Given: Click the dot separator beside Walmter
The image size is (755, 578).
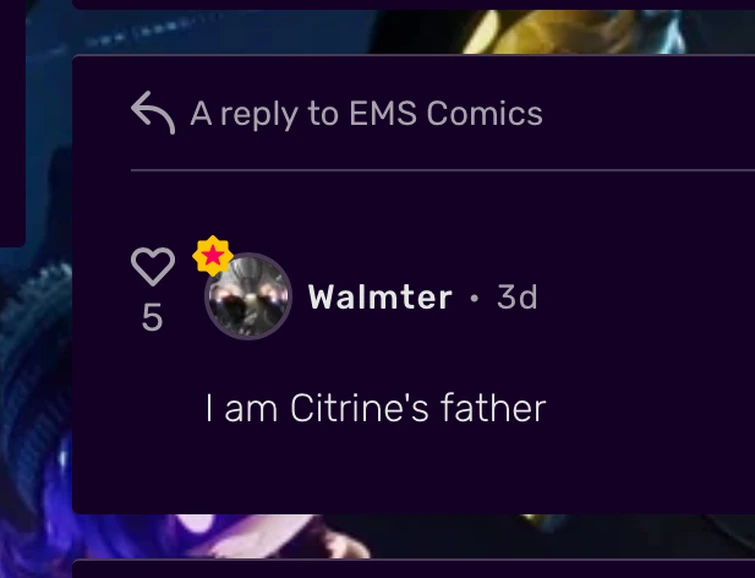Looking at the screenshot, I should pyautogui.click(x=474, y=299).
